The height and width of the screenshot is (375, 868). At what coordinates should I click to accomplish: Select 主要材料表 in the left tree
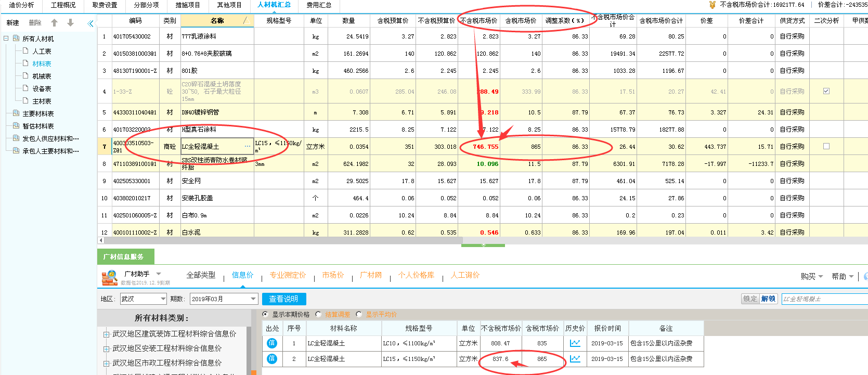pyautogui.click(x=38, y=113)
